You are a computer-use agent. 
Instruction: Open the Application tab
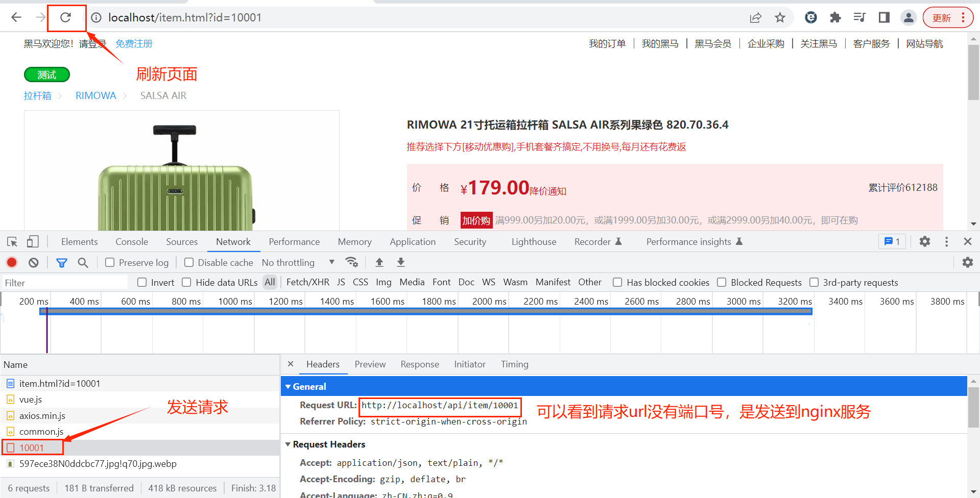coord(413,242)
